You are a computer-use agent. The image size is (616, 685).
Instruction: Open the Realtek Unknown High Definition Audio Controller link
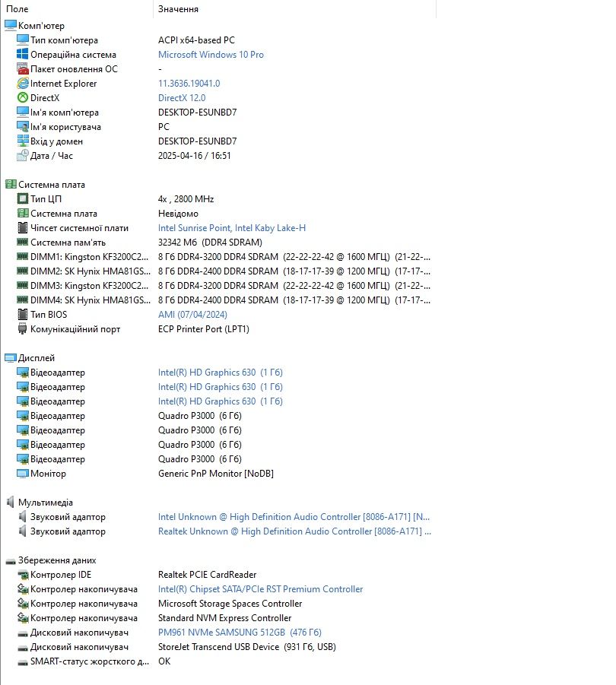pyautogui.click(x=294, y=531)
